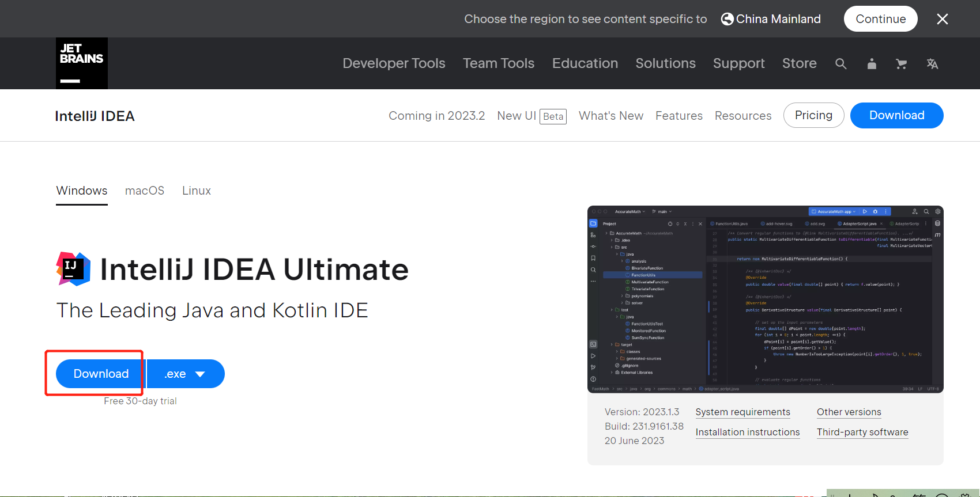
Task: Open the Store menu
Action: tap(800, 63)
